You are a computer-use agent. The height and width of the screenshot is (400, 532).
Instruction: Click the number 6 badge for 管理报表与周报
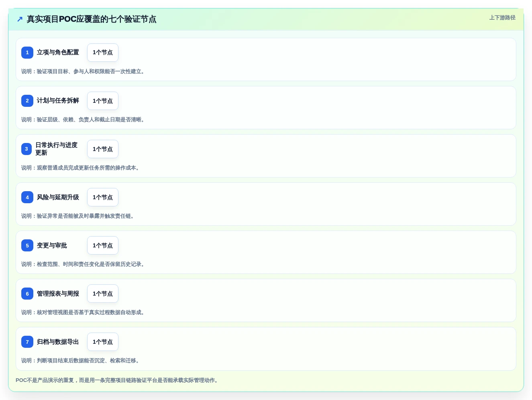[27, 294]
